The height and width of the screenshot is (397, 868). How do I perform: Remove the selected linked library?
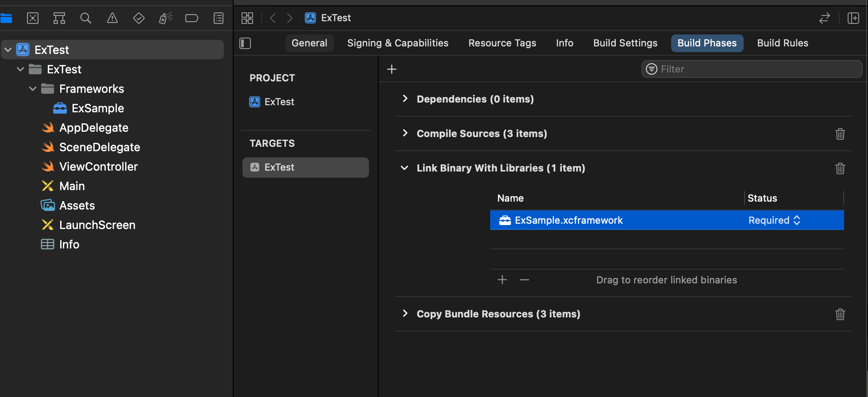pyautogui.click(x=524, y=280)
